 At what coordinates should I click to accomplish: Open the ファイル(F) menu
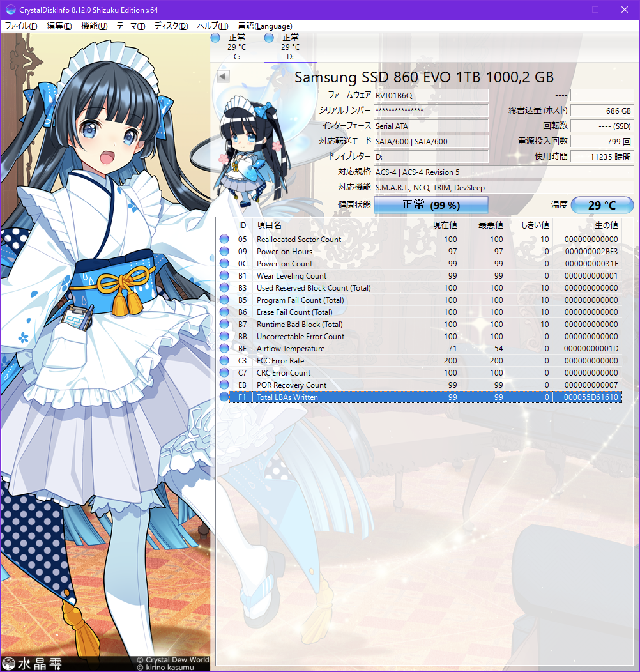point(21,26)
